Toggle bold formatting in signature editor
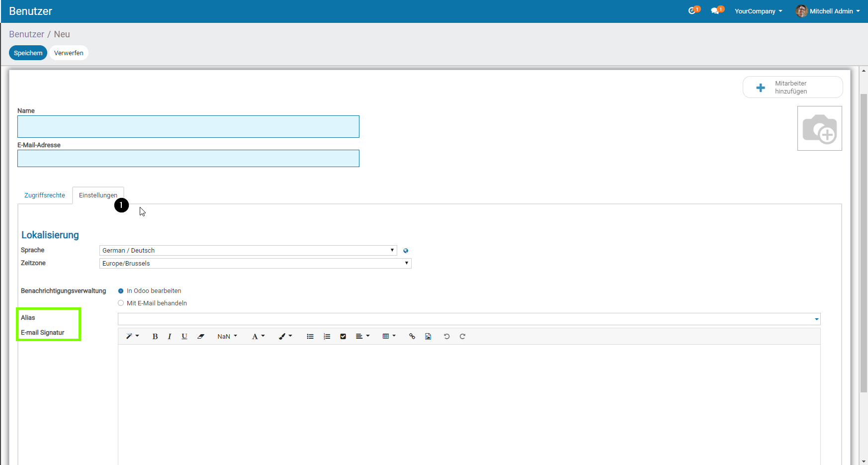 tap(155, 337)
